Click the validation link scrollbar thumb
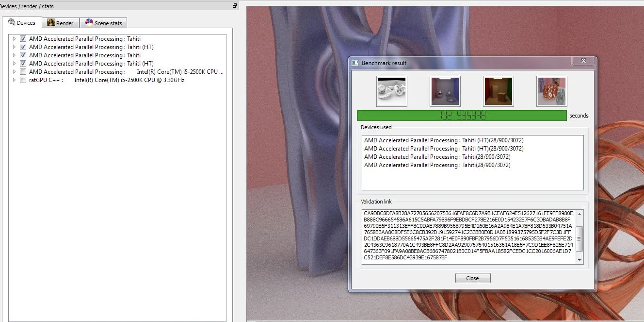The image size is (644, 322). coord(579,239)
